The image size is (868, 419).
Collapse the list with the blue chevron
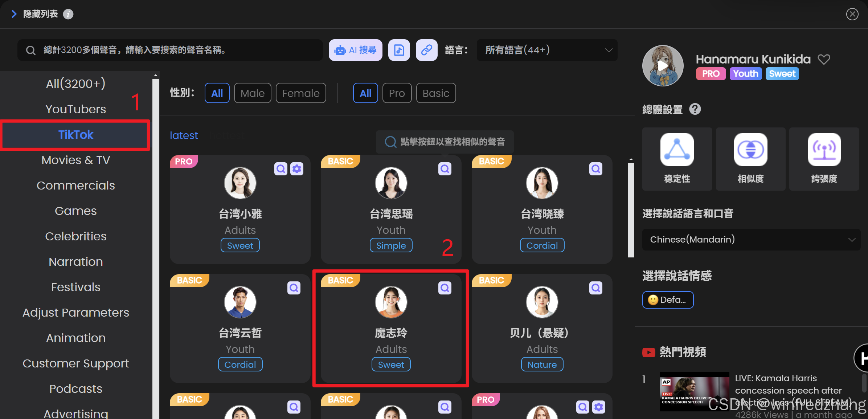click(x=14, y=14)
